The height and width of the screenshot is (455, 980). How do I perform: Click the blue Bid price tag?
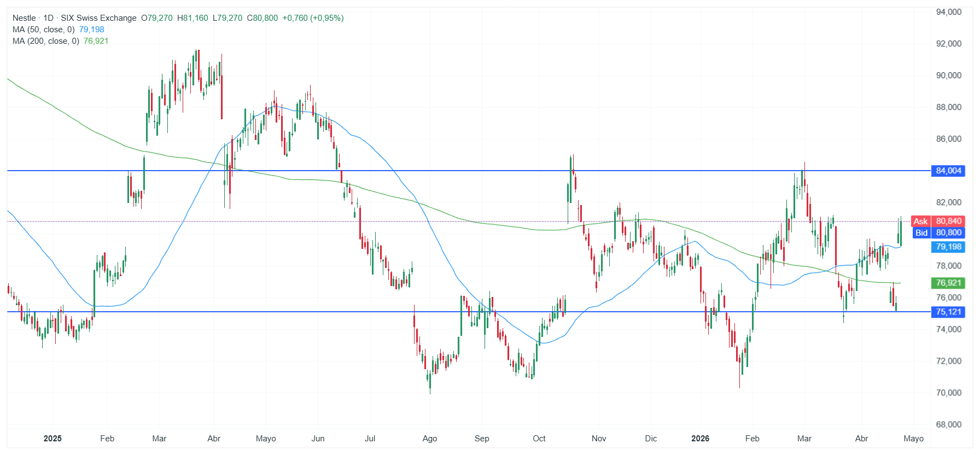pos(921,232)
